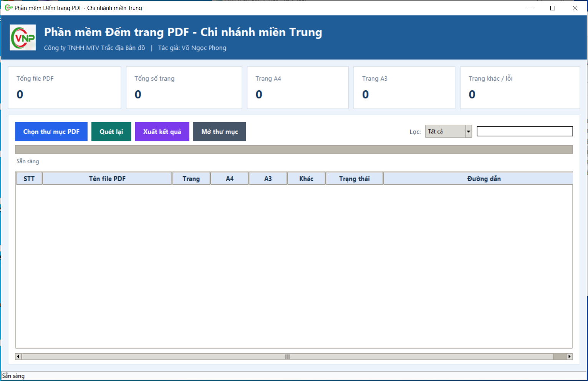This screenshot has width=588, height=381.
Task: Click the Trang A3 label
Action: pos(375,78)
